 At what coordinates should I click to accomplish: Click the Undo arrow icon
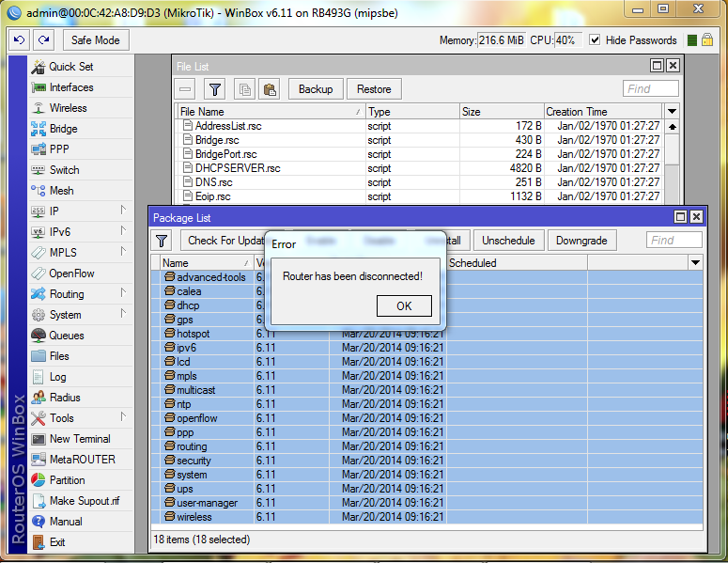click(20, 40)
